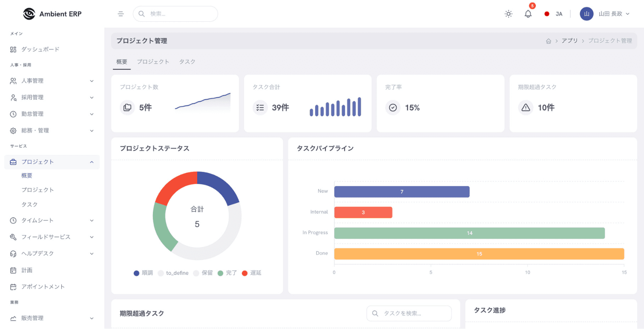Image resolution: width=644 pixels, height=329 pixels.
Task: Click the home icon in breadcrumb
Action: point(549,41)
